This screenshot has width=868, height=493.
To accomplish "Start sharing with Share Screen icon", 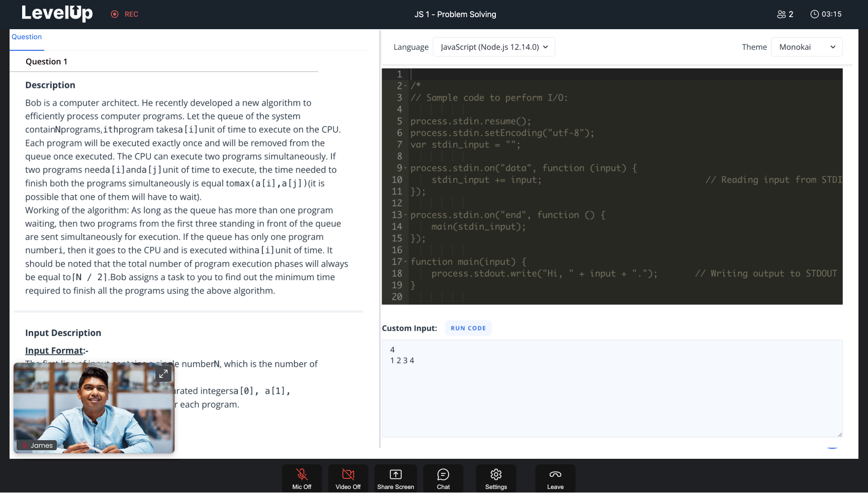I will [x=396, y=478].
